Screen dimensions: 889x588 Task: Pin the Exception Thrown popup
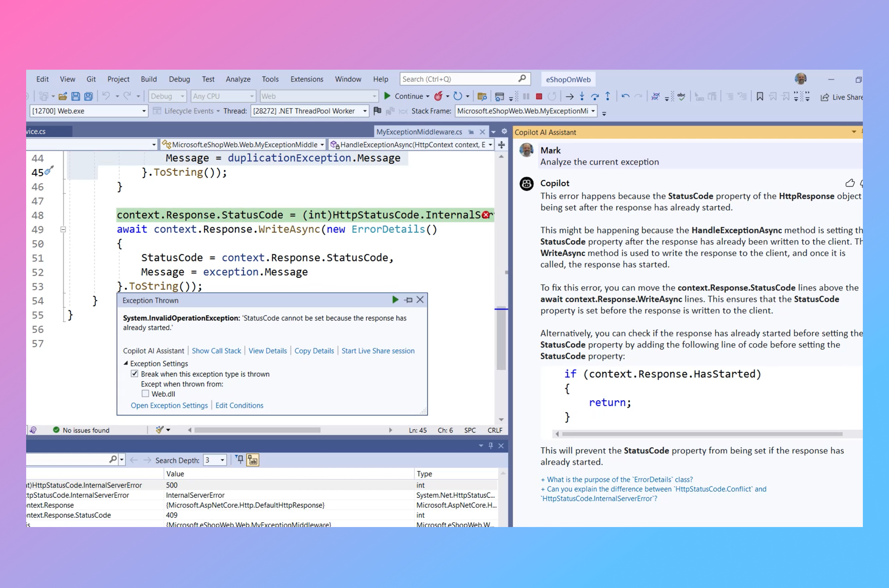click(408, 300)
